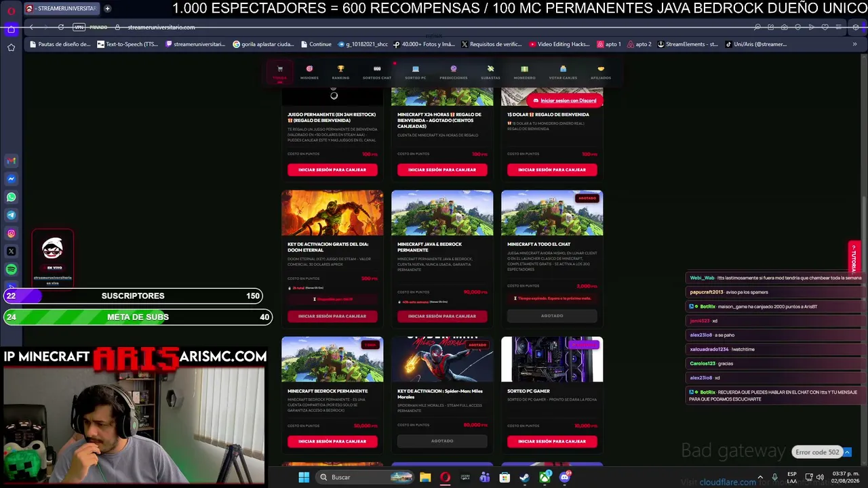Open the Minecraft Bedrock Permanente image

point(332,359)
